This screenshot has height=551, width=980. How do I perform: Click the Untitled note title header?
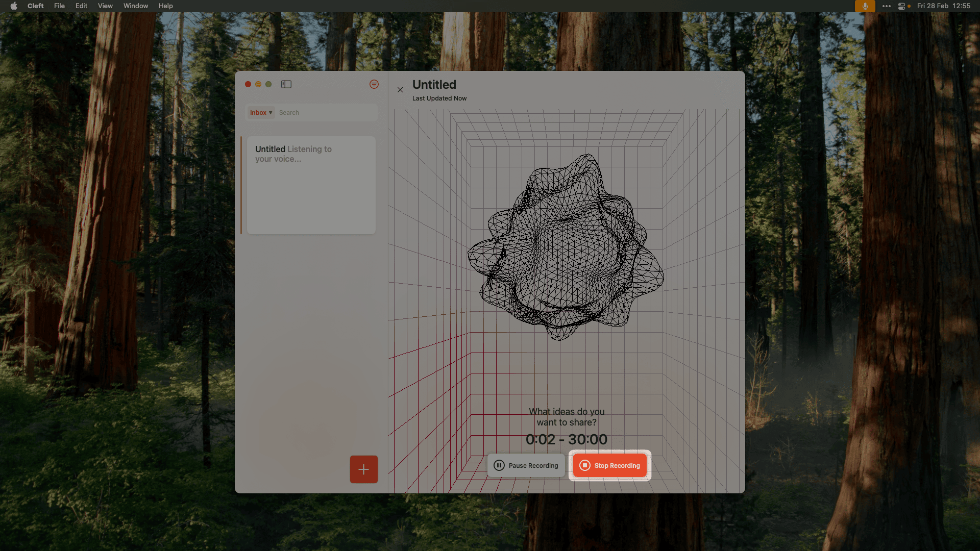pos(434,85)
